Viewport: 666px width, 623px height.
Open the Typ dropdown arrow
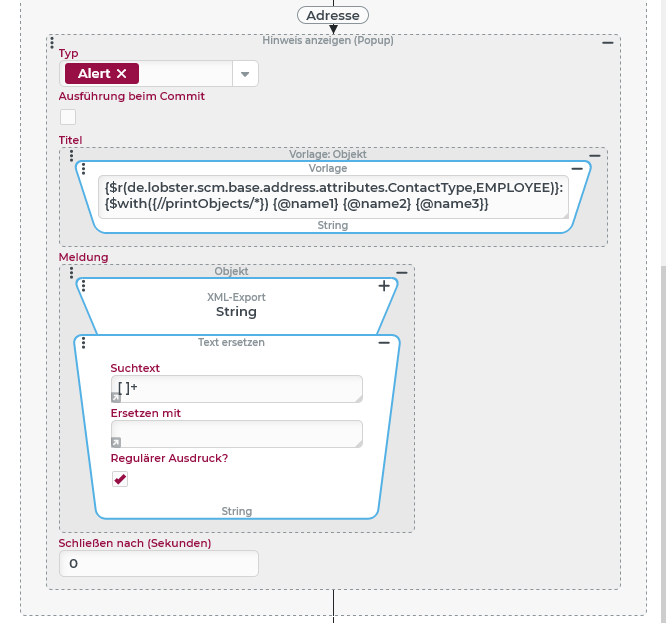click(x=245, y=74)
